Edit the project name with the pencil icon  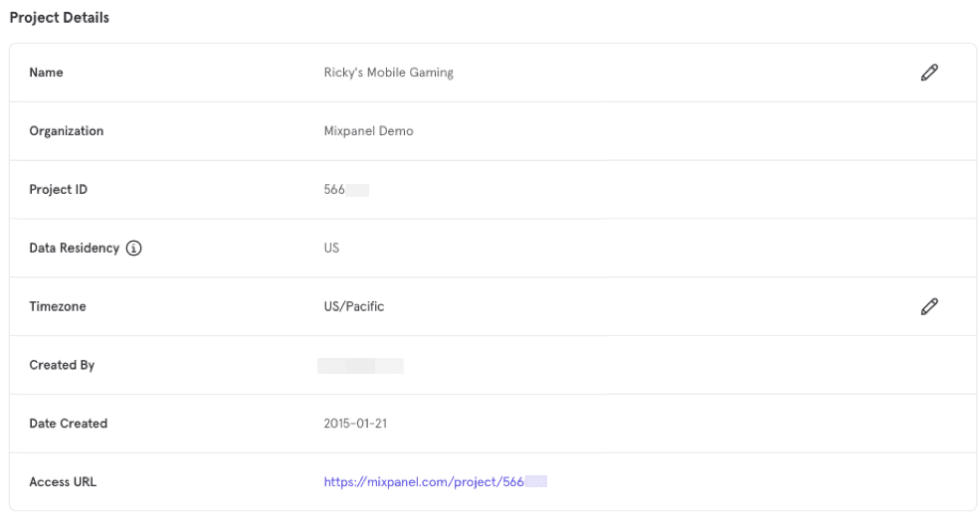[929, 73]
